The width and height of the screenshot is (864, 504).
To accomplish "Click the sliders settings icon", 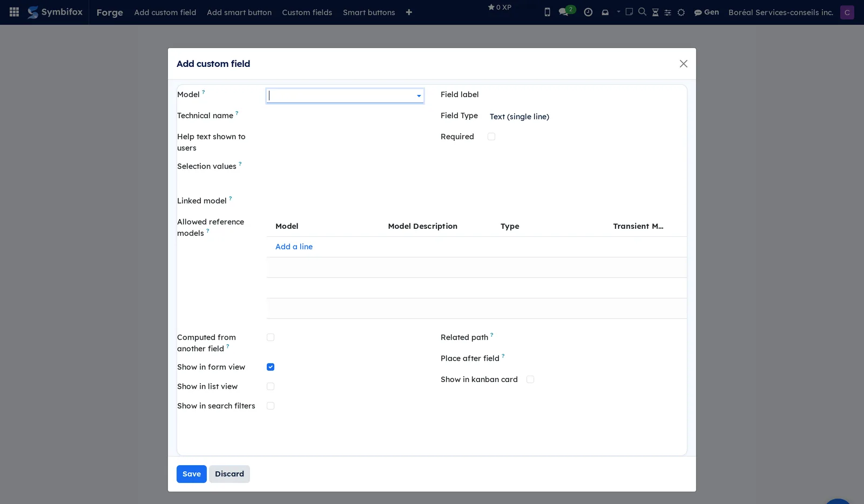I will coord(667,12).
